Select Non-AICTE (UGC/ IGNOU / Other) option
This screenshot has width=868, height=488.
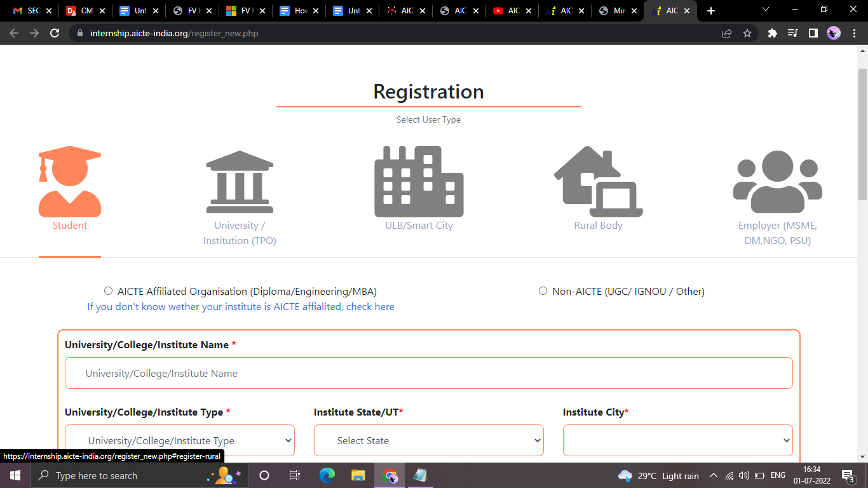[543, 291]
